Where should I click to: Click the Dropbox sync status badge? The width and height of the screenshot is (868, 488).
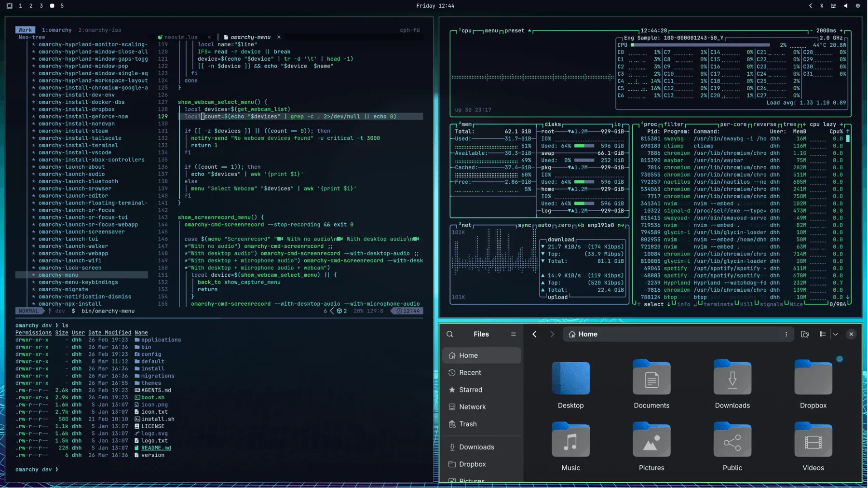pos(840,359)
